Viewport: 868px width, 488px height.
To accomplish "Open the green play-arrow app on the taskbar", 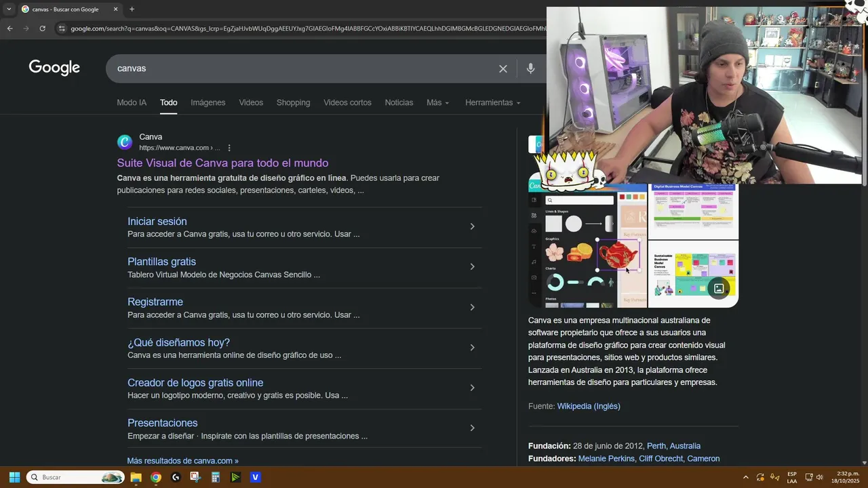I will (x=235, y=477).
